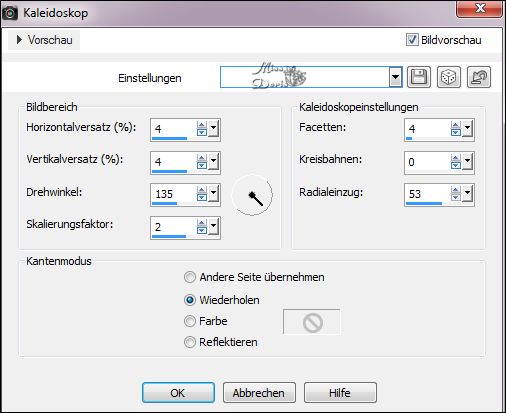Click the disabled Farbe color swatch
506x413 pixels.
312,322
